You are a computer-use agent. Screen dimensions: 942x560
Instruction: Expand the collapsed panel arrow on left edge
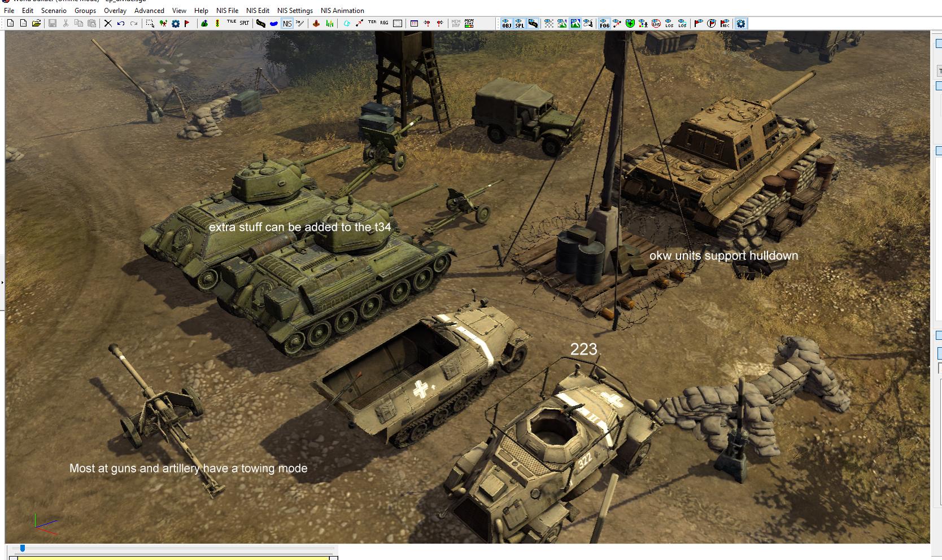click(x=2, y=282)
